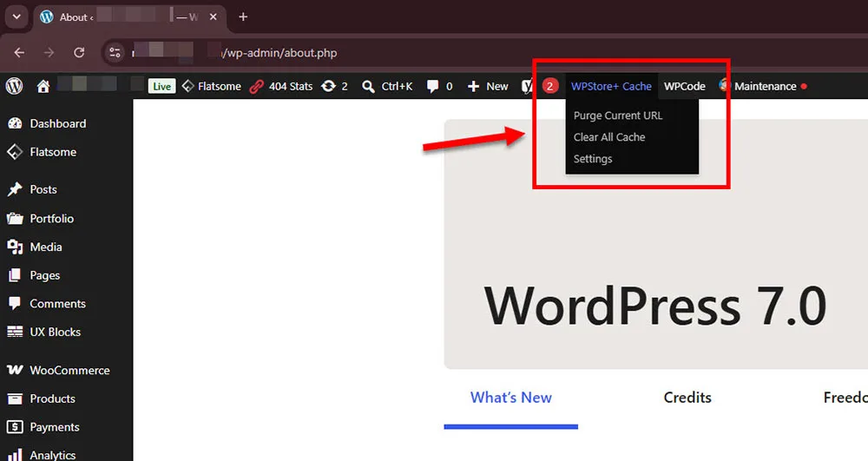This screenshot has height=461, width=868.
Task: Click the comments bubble icon in admin bar
Action: click(x=433, y=86)
